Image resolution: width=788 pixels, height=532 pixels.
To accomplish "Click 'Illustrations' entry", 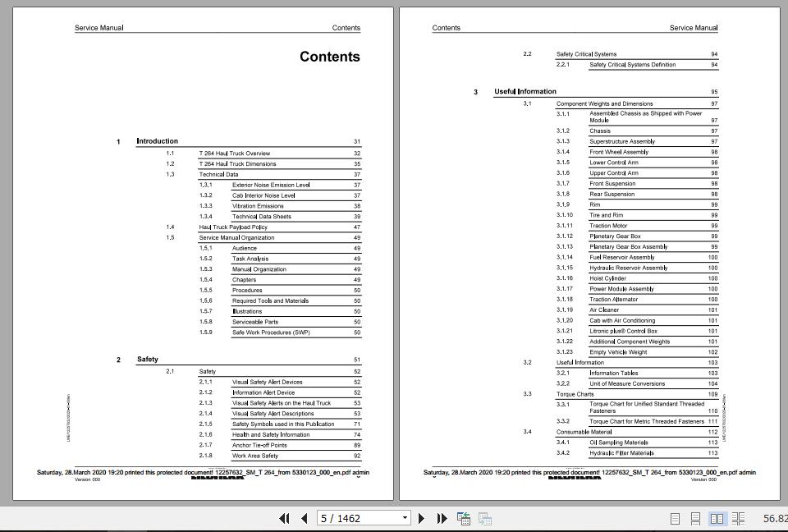I will point(247,312).
